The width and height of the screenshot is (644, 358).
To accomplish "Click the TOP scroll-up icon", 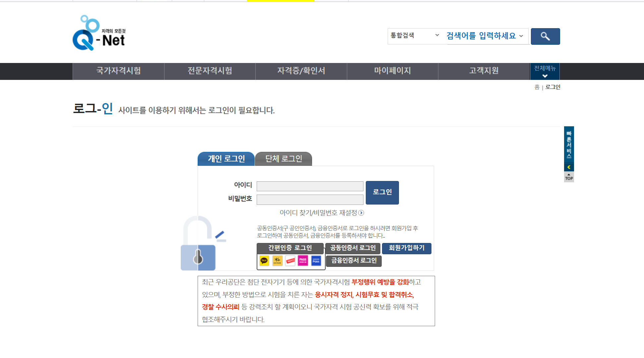I will [x=569, y=177].
